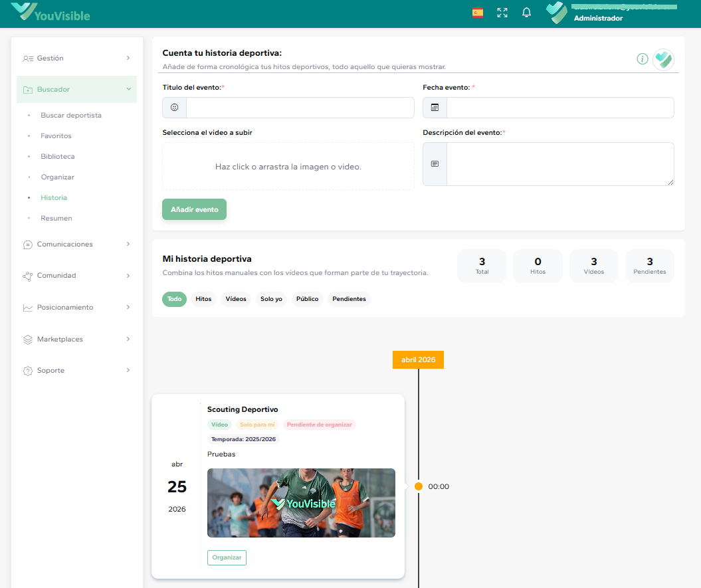701x588 pixels.
Task: Click the Vídeos count stat card
Action: (x=594, y=266)
